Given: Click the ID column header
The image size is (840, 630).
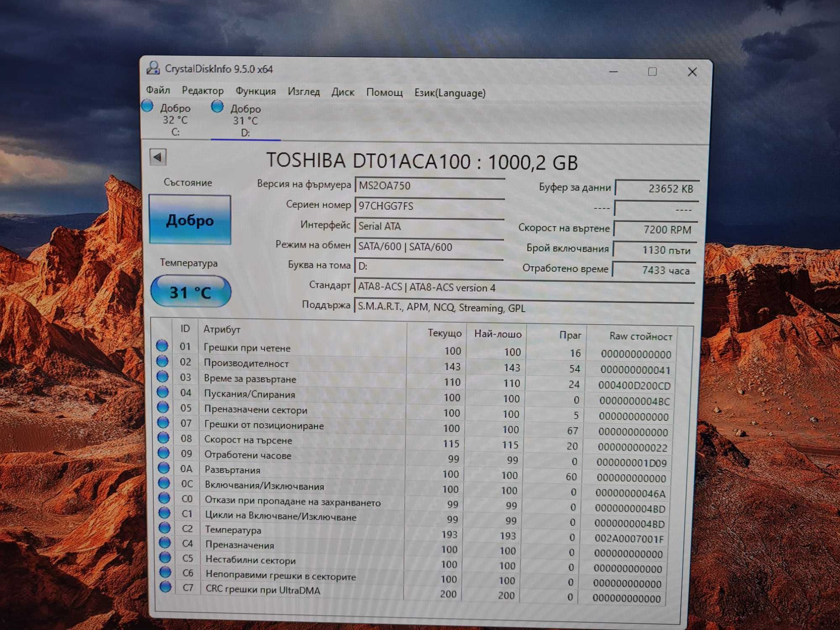Looking at the screenshot, I should 185,328.
